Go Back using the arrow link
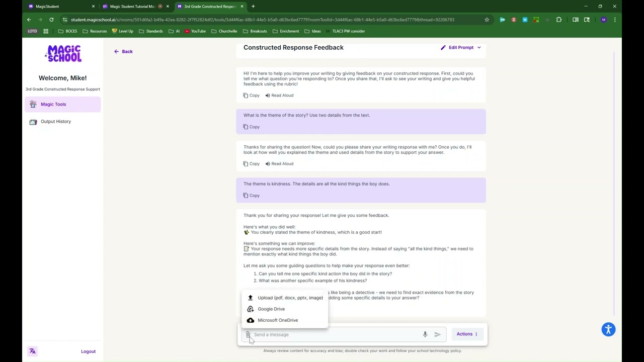 click(x=123, y=51)
